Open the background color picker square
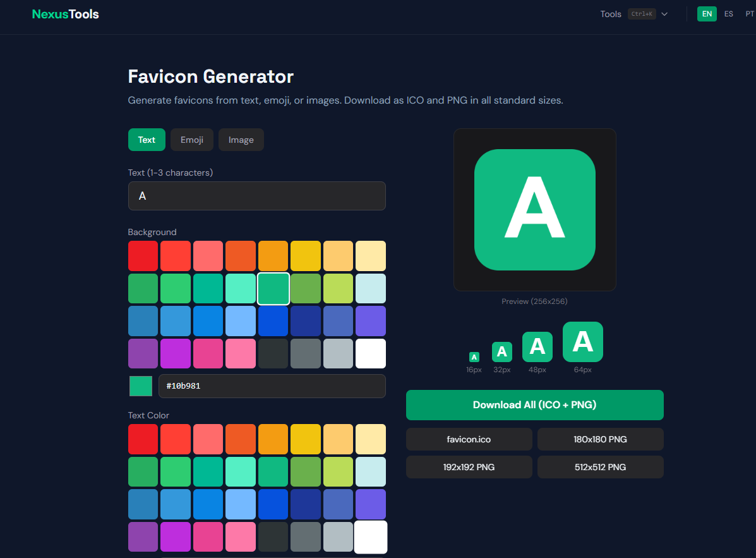Screen dimensions: 756x558 click(141, 386)
